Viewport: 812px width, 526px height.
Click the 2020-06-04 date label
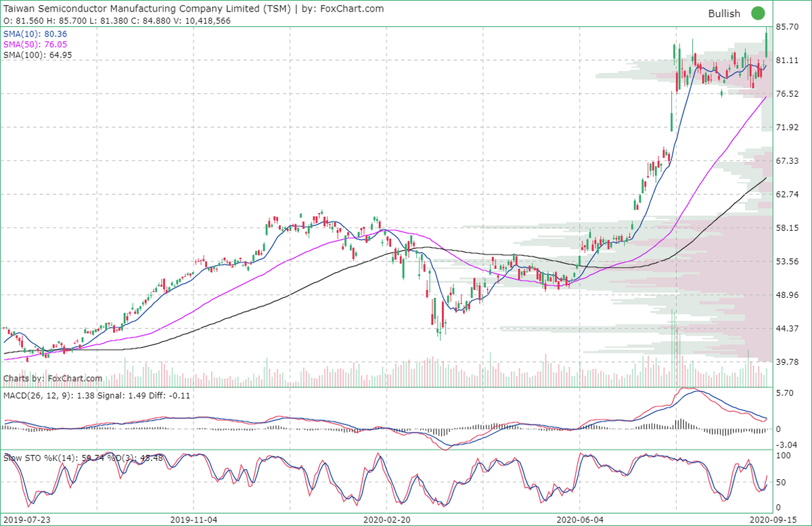click(579, 519)
